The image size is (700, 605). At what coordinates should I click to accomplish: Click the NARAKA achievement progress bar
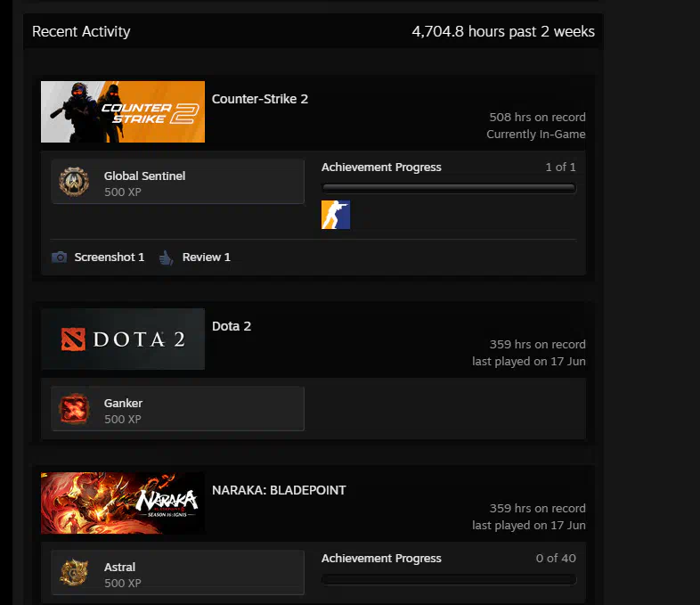point(449,579)
